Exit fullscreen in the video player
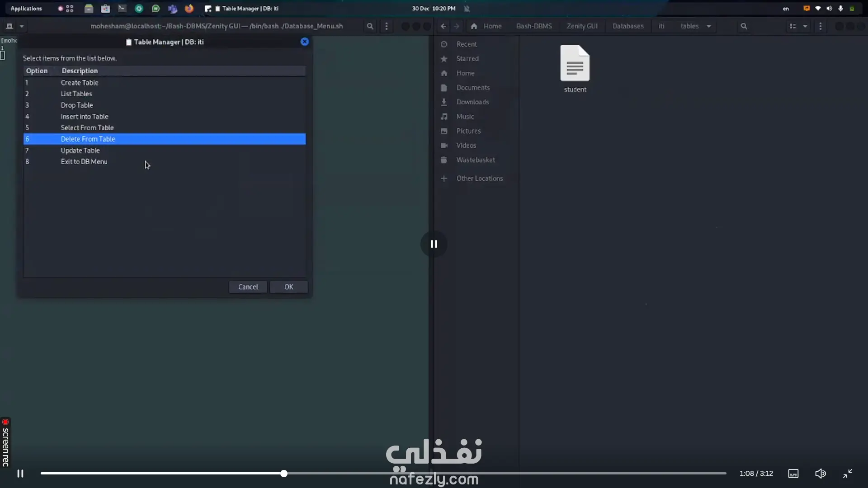Viewport: 868px width, 488px height. pyautogui.click(x=848, y=474)
